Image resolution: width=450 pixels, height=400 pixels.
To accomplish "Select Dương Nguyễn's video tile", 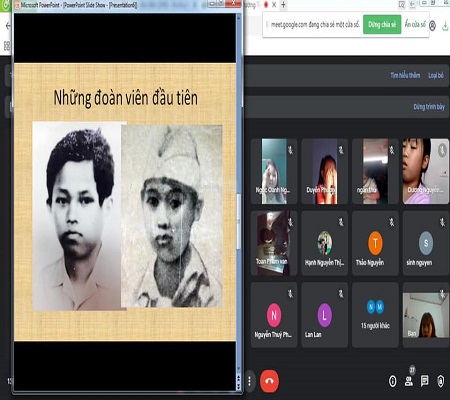I will tap(426, 171).
